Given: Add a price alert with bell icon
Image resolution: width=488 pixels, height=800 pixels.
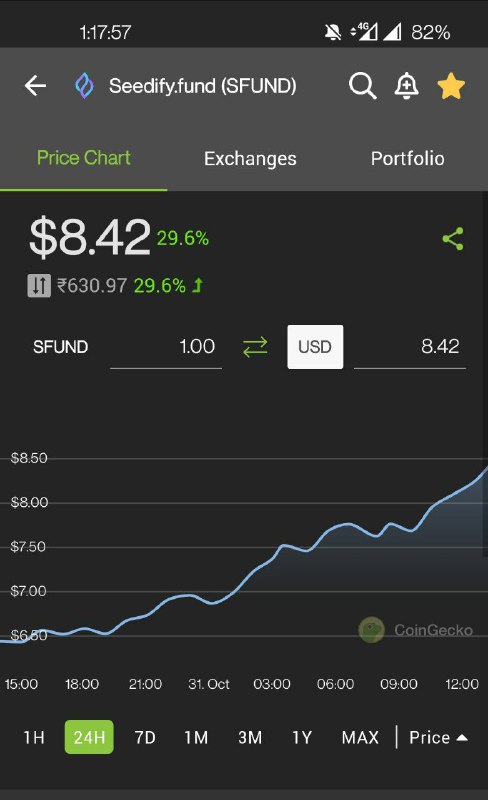Looking at the screenshot, I should click(x=407, y=85).
